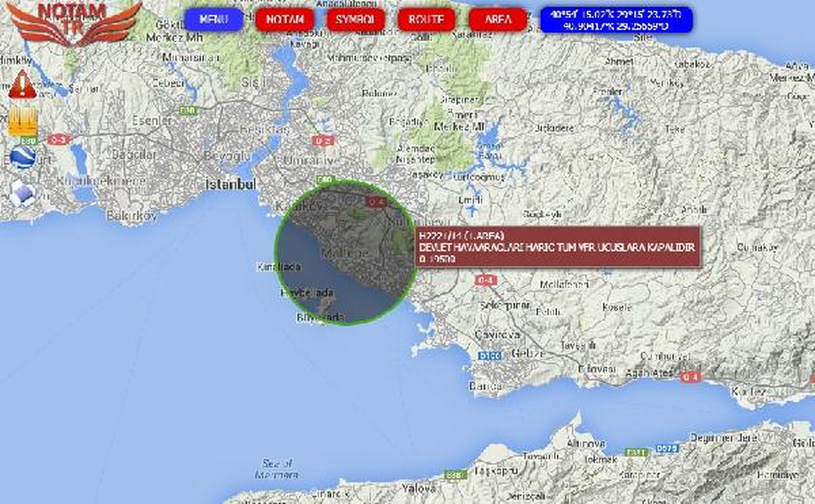Open the blue Google Earth globe icon
The width and height of the screenshot is (815, 504).
(x=22, y=158)
